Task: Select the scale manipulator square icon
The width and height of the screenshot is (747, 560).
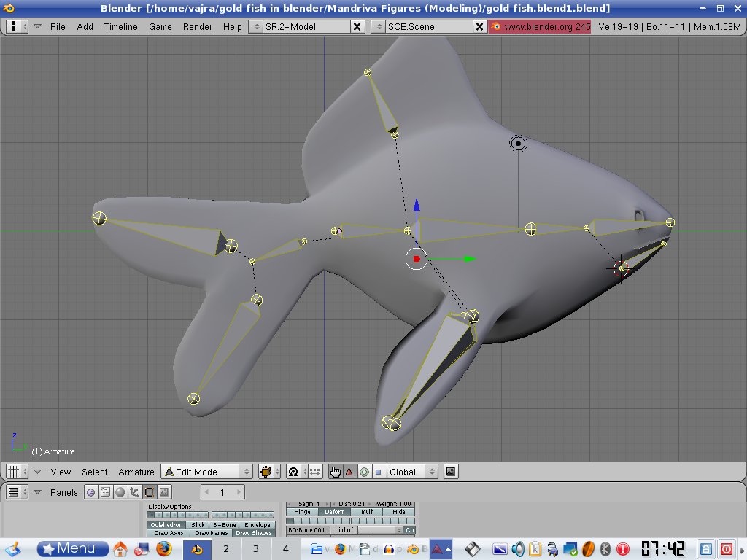Action: pos(378,472)
